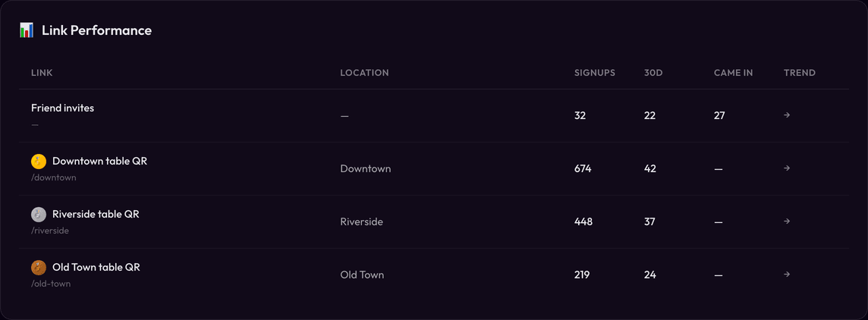Sort by the SIGNUPS column header
Viewport: 868px width, 320px height.
coord(595,73)
